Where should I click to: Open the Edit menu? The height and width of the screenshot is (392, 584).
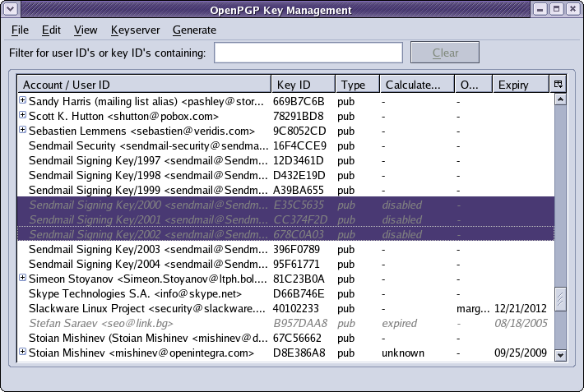[51, 30]
